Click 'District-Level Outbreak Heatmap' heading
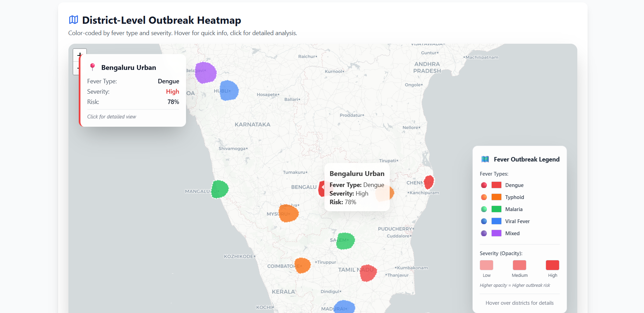The image size is (644, 313). (x=162, y=20)
